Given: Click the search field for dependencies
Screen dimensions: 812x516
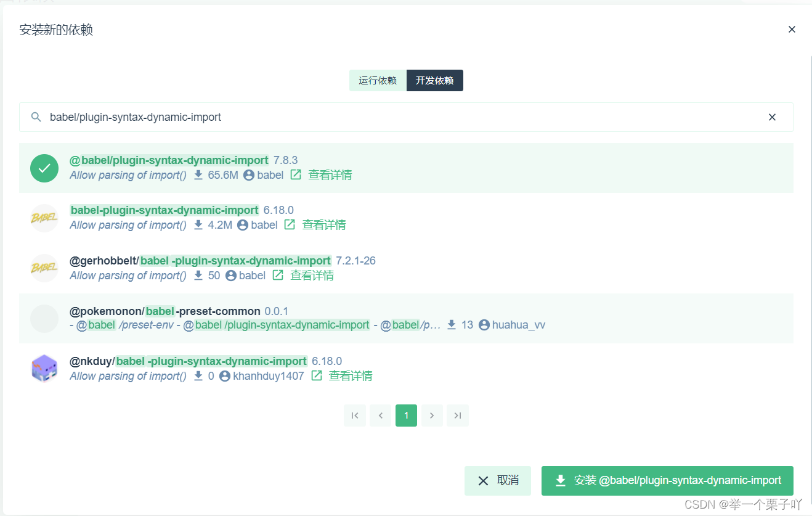Looking at the screenshot, I should 406,117.
